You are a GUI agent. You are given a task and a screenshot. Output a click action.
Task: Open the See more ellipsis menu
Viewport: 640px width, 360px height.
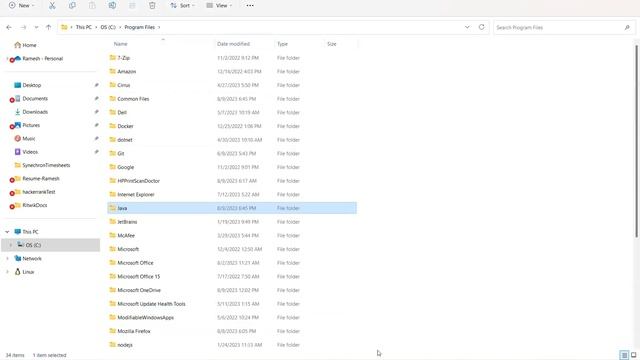coord(250,5)
